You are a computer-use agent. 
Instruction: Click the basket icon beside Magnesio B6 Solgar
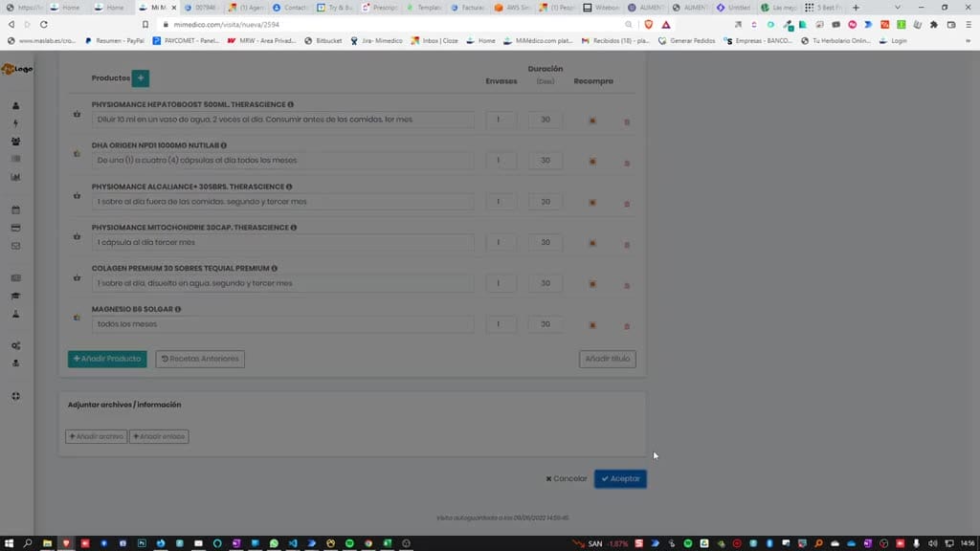pos(77,318)
